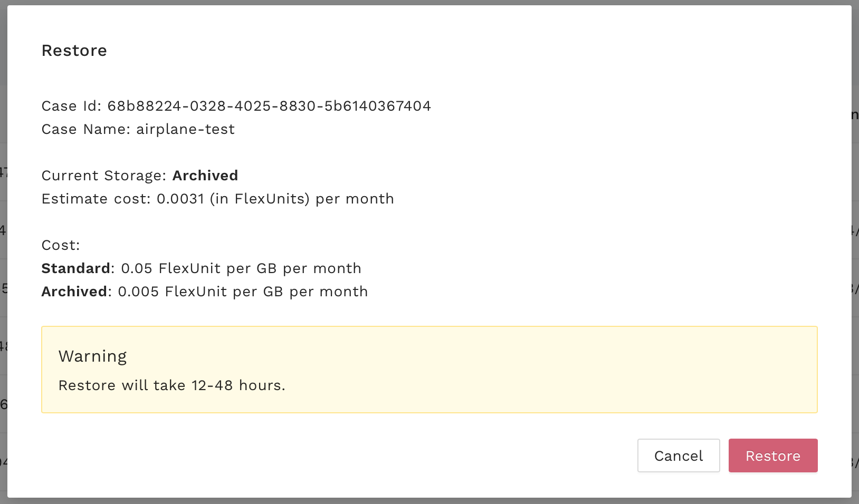This screenshot has height=504, width=859.
Task: Click the bold "Archived" cost tier label
Action: click(x=74, y=292)
